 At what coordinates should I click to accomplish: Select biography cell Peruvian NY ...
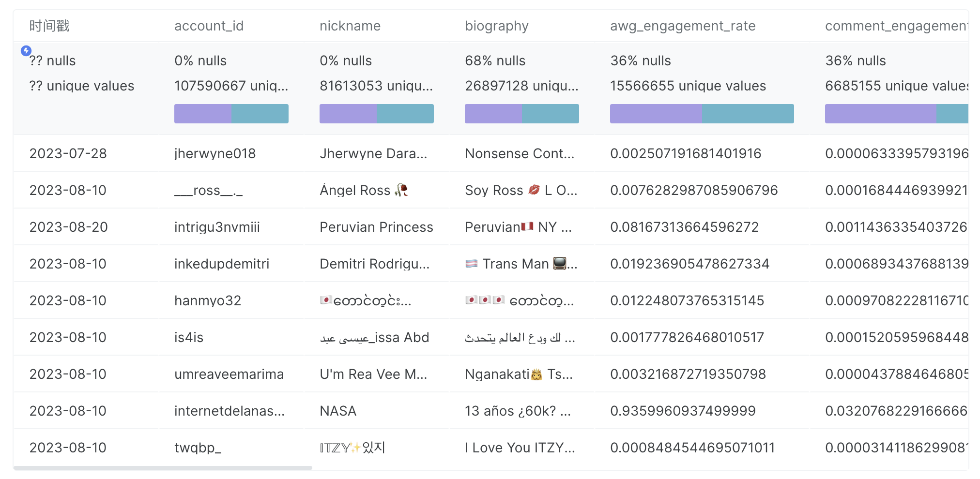518,227
